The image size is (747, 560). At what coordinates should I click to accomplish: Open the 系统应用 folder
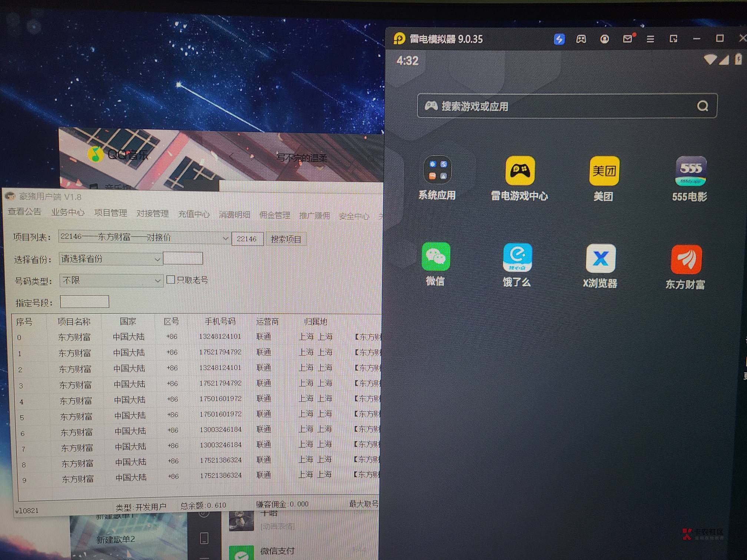(x=437, y=170)
